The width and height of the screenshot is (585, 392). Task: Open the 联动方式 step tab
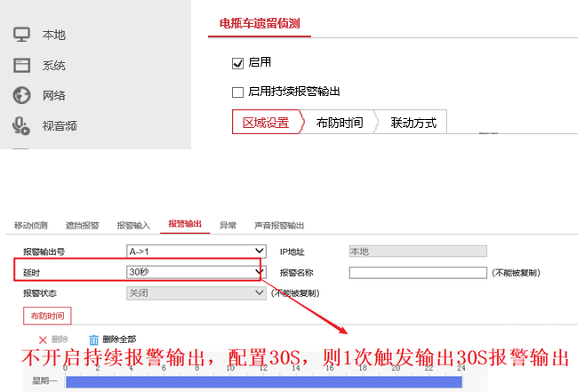click(x=413, y=123)
